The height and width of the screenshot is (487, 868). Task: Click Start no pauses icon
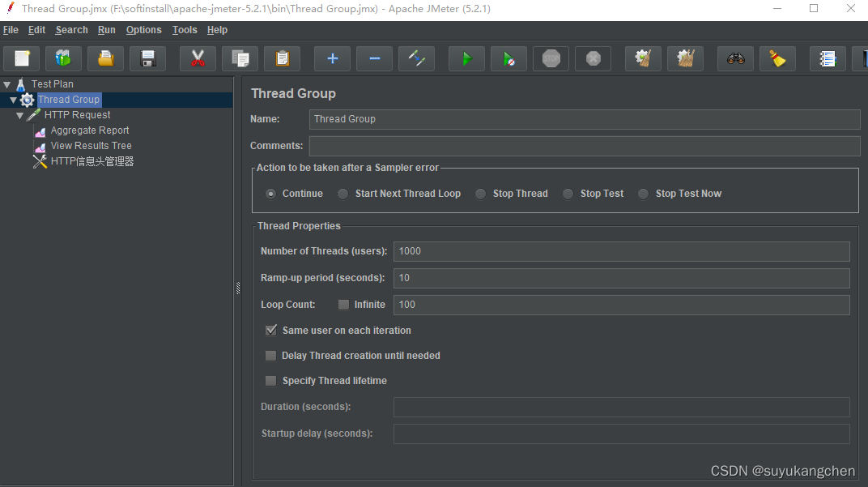coord(508,58)
